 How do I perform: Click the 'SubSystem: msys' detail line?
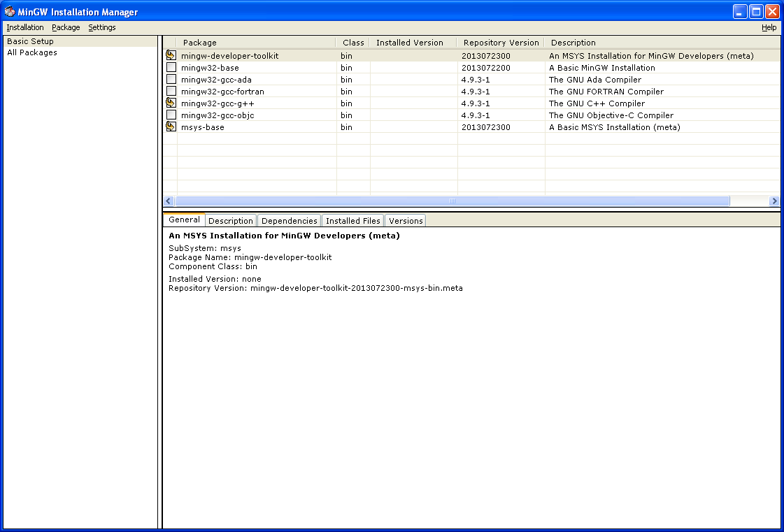pos(205,248)
